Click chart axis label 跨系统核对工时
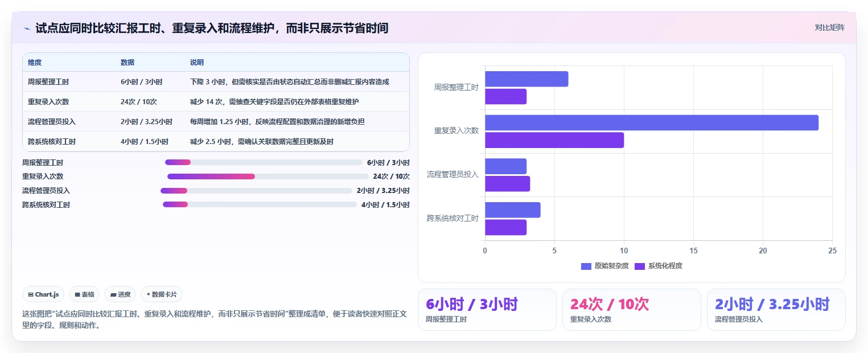Screen dimensions: 868x353 453,218
